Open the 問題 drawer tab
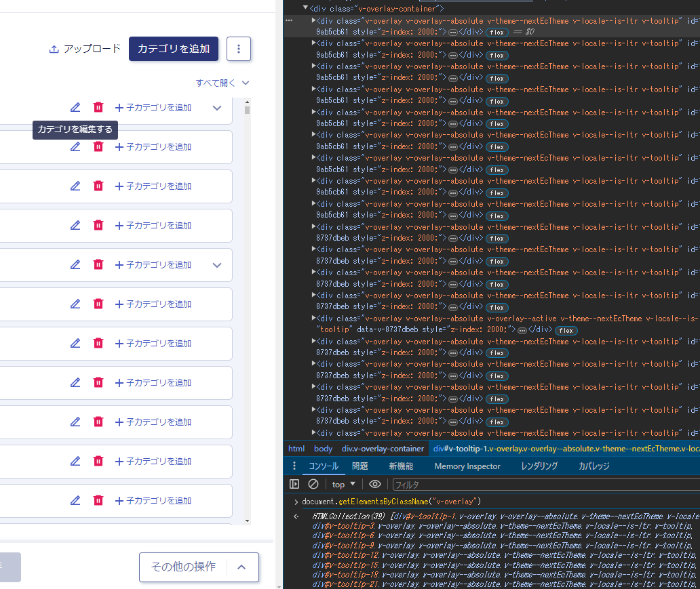Viewport: 700px width, 589px height. [x=359, y=466]
